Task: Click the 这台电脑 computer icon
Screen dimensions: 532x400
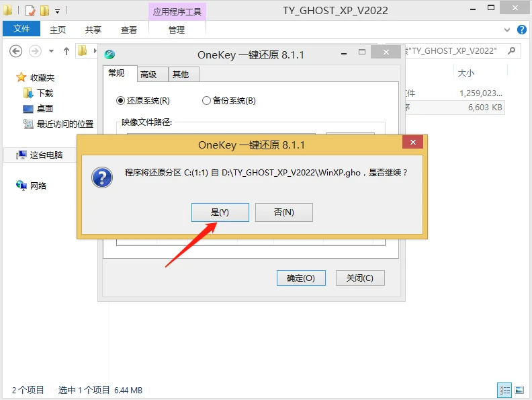Action: [x=21, y=155]
